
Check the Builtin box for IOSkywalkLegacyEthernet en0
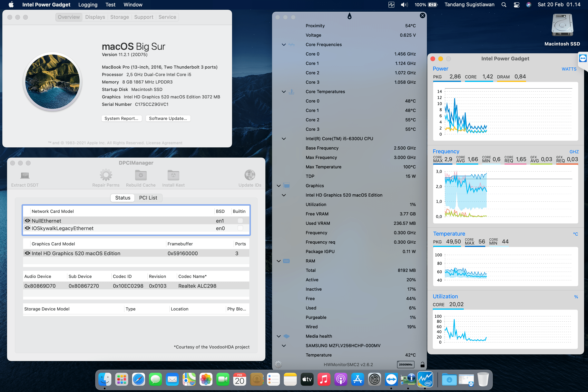click(240, 228)
